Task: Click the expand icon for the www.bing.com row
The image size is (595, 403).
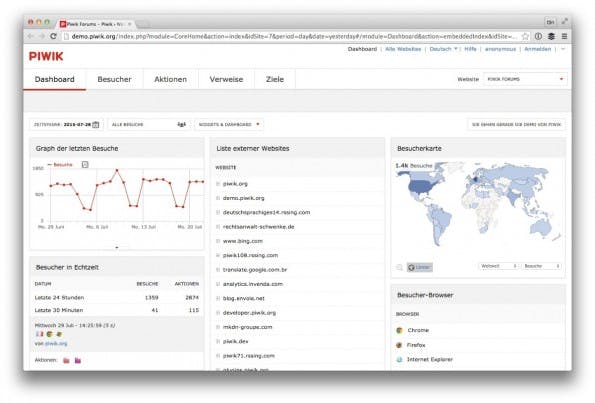Action: (x=218, y=241)
